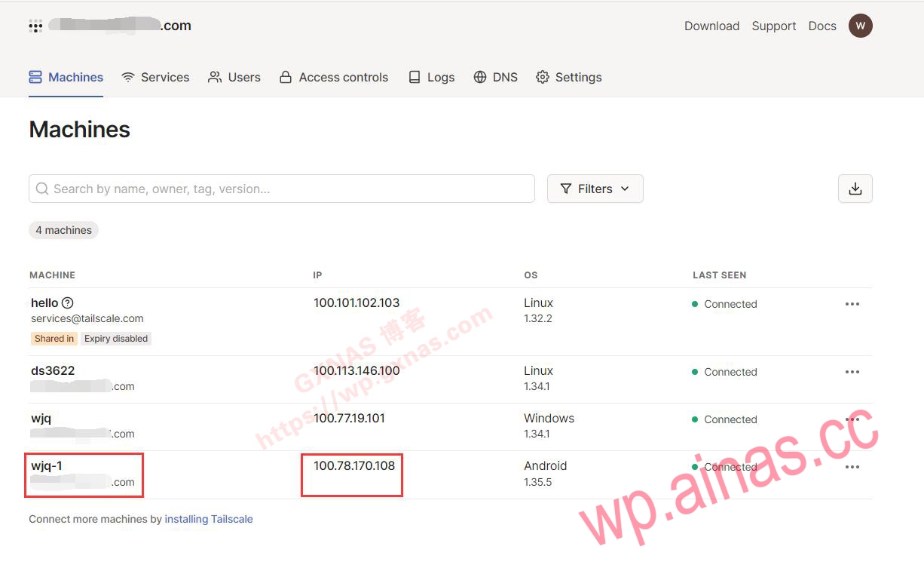Viewport: 924px width, 568px height.
Task: Click IP address 100.101.102.103
Action: pyautogui.click(x=356, y=303)
